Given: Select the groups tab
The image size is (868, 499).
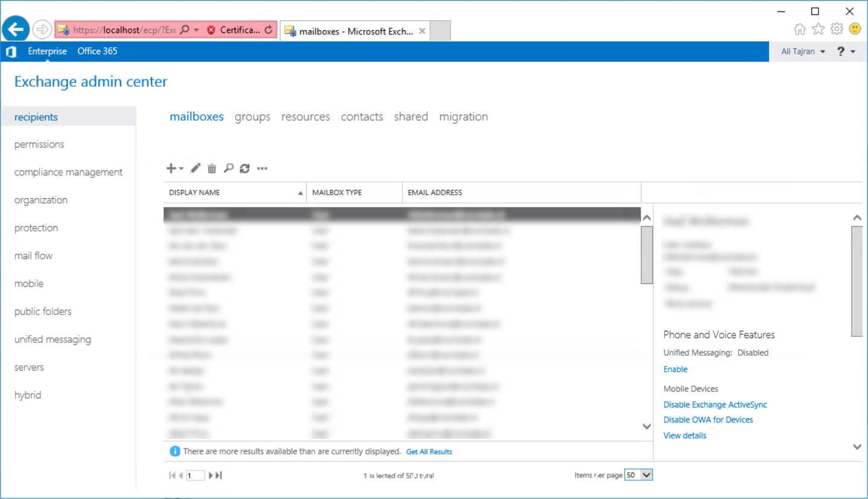Looking at the screenshot, I should pos(253,117).
